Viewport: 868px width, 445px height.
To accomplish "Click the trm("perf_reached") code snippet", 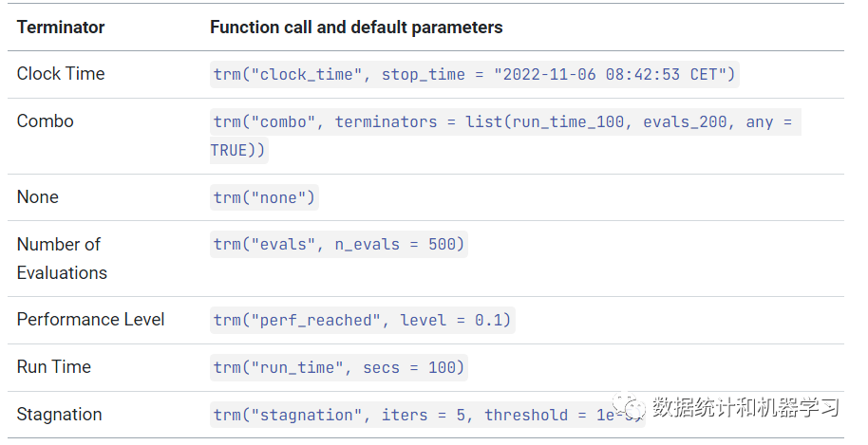I will tap(362, 321).
